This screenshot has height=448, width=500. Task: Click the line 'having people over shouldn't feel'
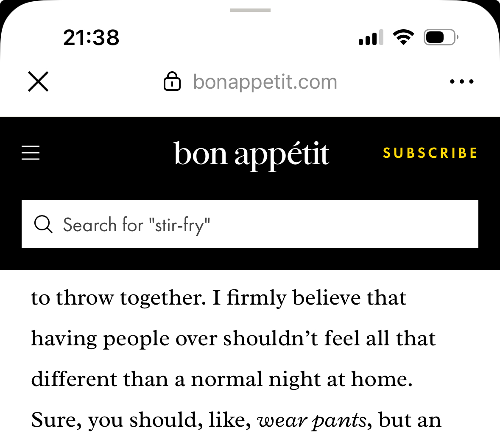[212, 339]
